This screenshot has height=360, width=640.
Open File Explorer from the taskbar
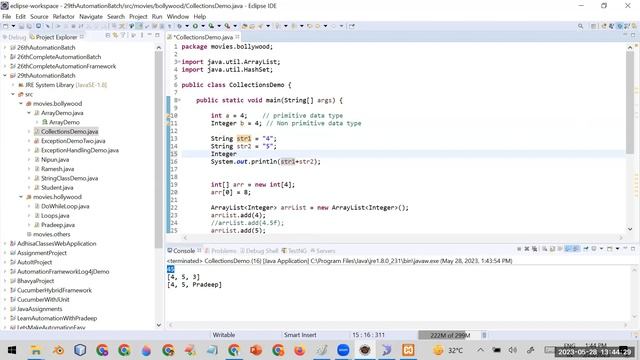[36, 350]
